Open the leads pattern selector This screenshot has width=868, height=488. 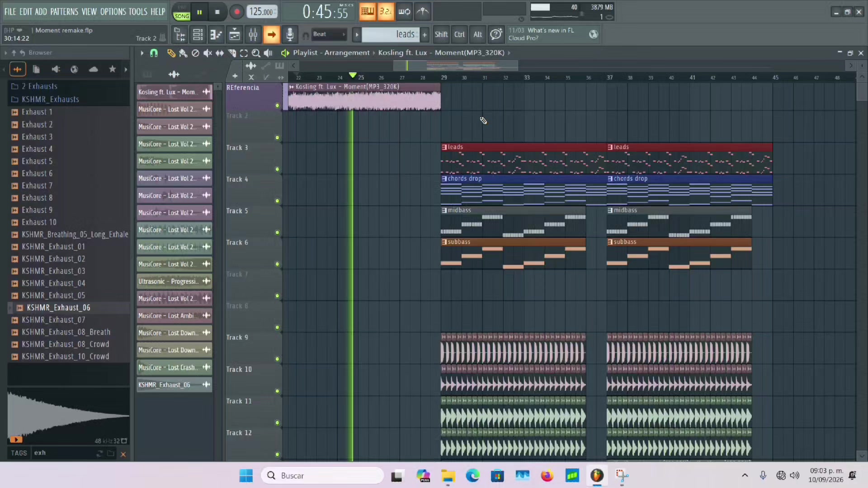coord(391,34)
